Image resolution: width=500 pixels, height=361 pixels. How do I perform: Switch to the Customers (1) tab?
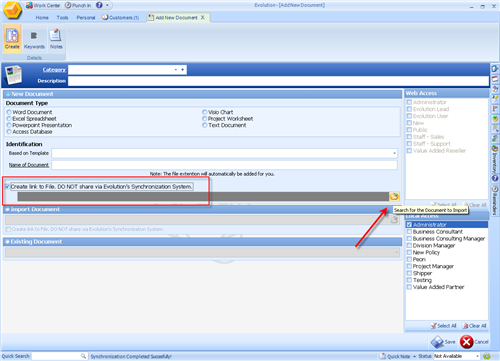[x=120, y=18]
